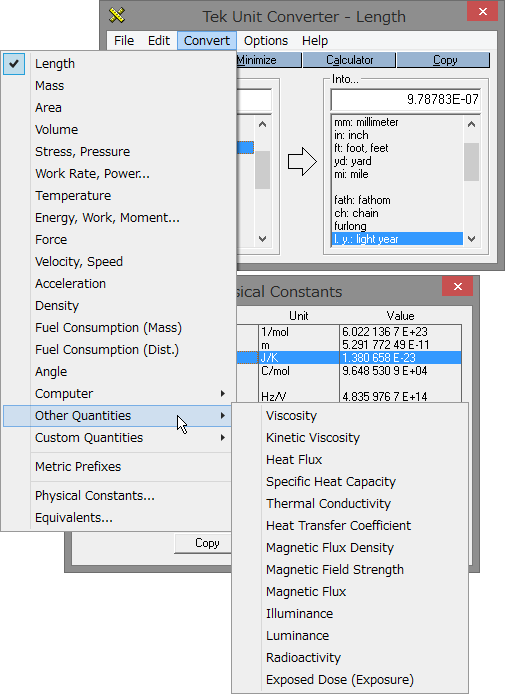Choose Radioactivity from the submenu
The image size is (505, 694).
click(350, 658)
